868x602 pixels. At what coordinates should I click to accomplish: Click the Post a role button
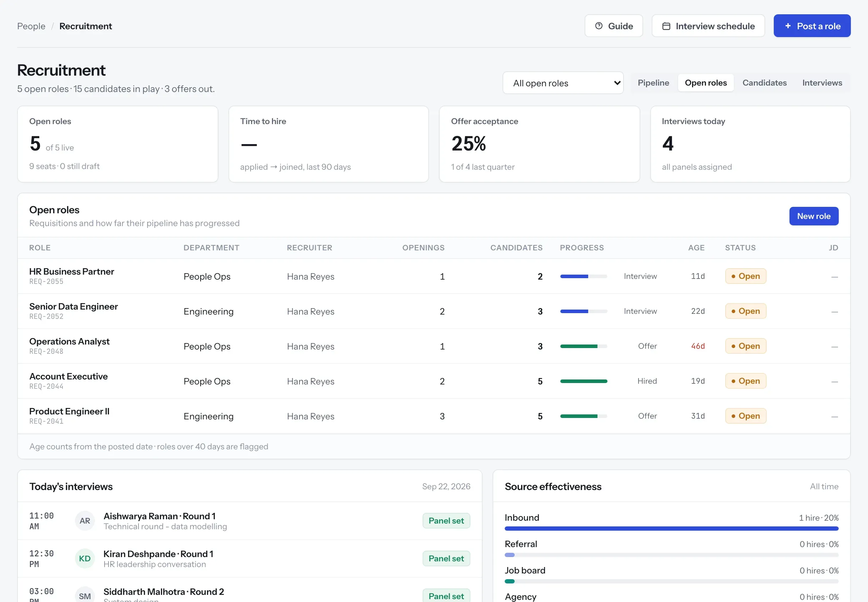812,26
